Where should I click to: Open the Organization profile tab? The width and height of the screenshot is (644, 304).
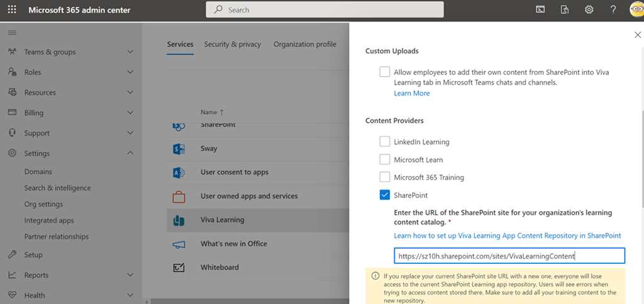[x=304, y=45]
